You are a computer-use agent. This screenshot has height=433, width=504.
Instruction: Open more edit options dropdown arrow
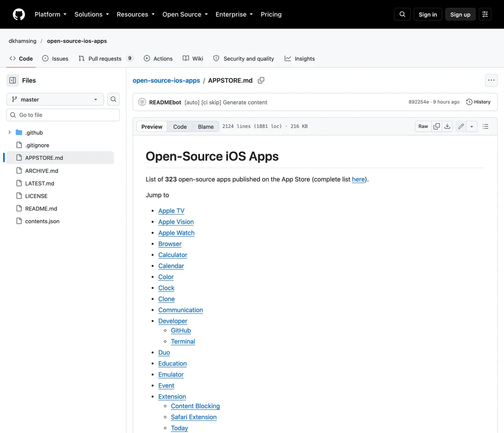472,126
